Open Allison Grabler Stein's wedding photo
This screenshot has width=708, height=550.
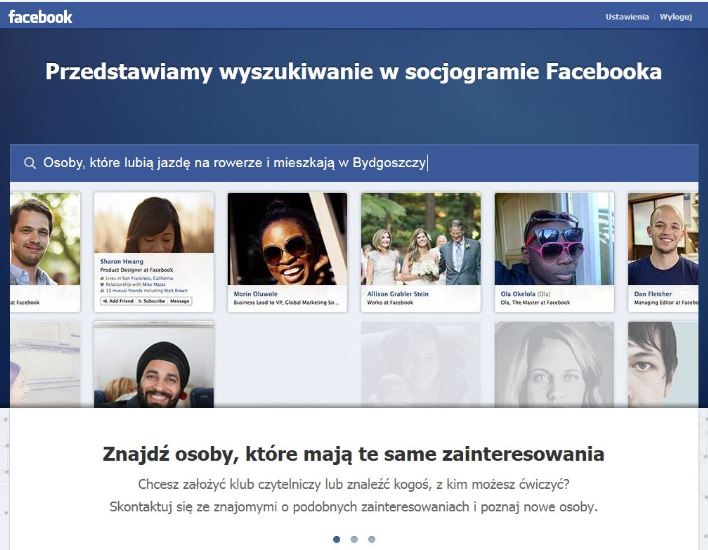pyautogui.click(x=420, y=239)
